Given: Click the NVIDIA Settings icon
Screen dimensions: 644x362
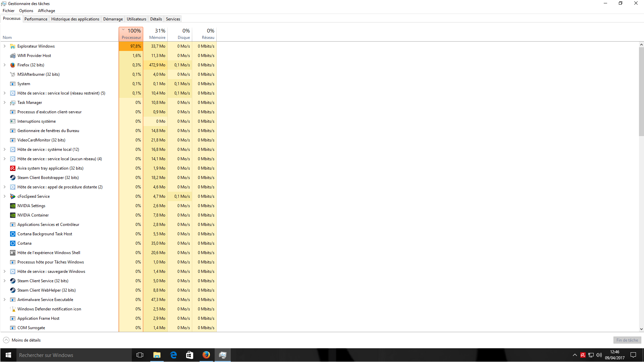Looking at the screenshot, I should (x=13, y=206).
